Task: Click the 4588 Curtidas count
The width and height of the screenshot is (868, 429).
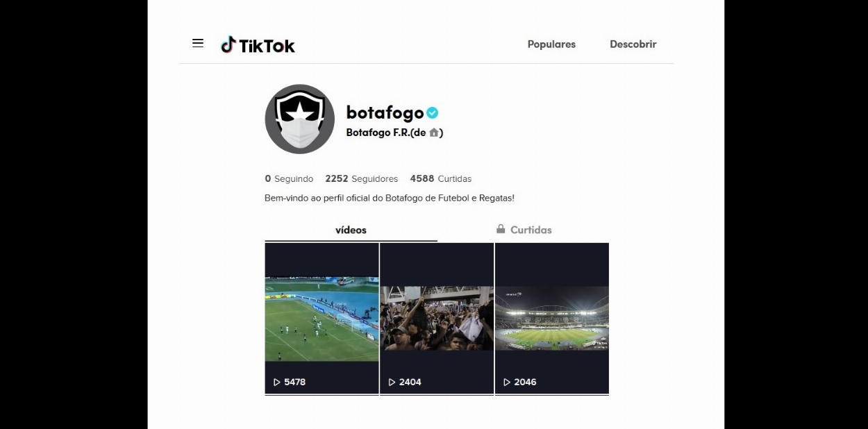Action: 441,179
